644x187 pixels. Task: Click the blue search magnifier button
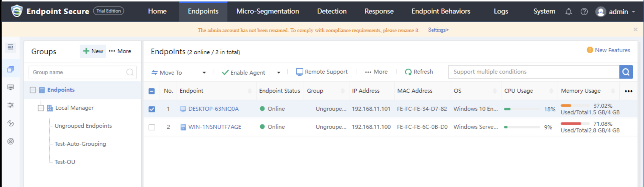coord(626,72)
